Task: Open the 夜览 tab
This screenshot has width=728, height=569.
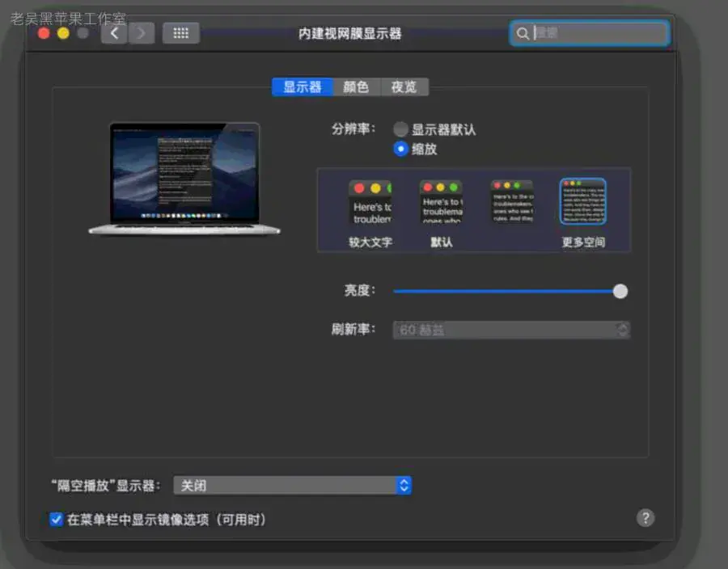Action: (404, 87)
